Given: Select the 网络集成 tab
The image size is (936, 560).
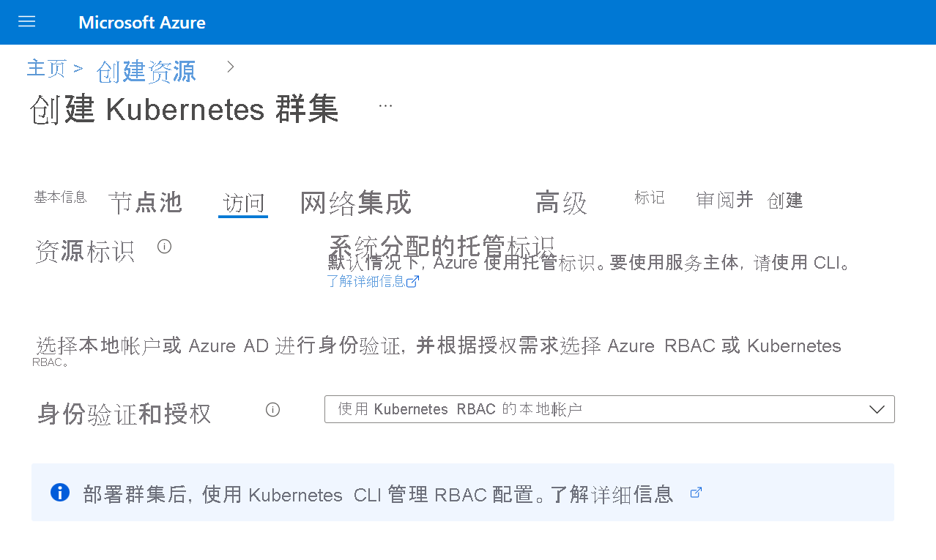Looking at the screenshot, I should click(355, 204).
